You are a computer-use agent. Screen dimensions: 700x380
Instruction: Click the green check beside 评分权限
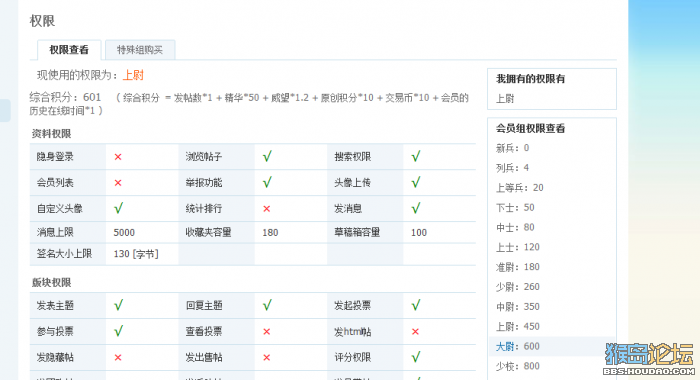click(416, 357)
